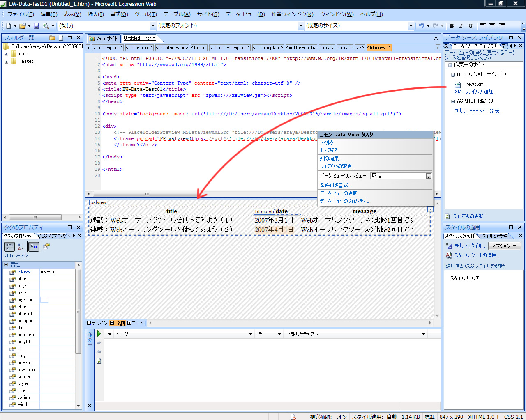Click the news.xml file icon
Image resolution: width=526 pixels, height=420 pixels.
click(x=457, y=85)
